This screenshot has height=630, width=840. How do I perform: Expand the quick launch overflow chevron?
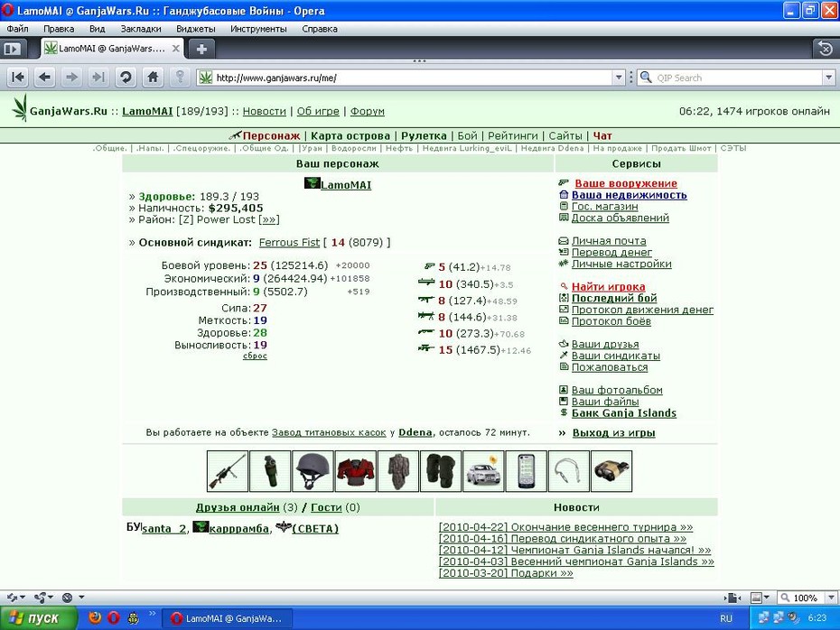[x=152, y=614]
